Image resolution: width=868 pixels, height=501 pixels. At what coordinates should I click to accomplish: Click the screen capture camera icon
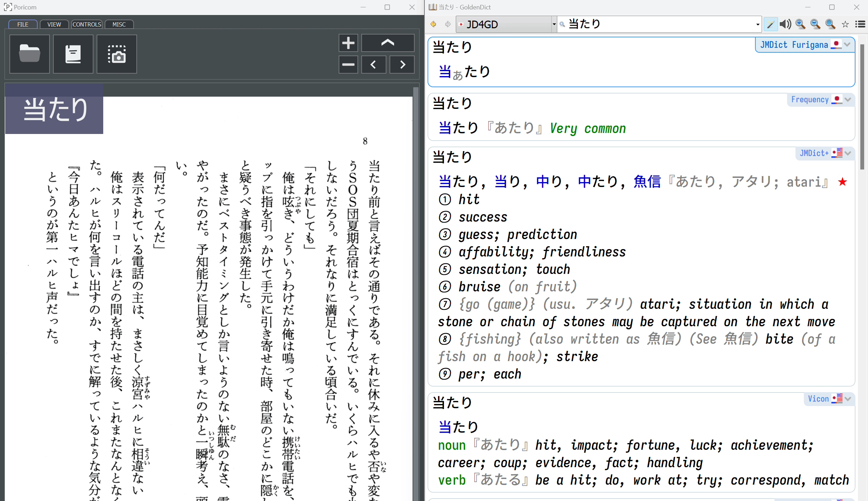click(x=117, y=54)
